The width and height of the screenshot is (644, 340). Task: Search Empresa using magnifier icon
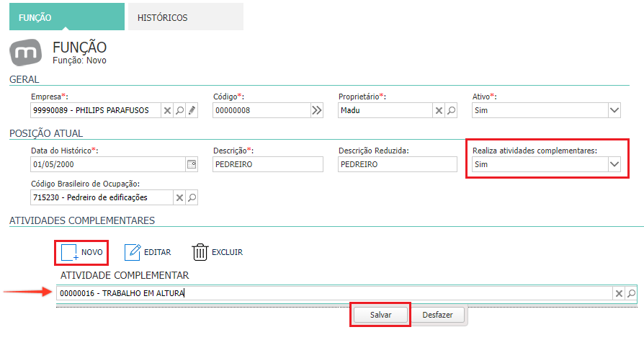[x=179, y=110]
